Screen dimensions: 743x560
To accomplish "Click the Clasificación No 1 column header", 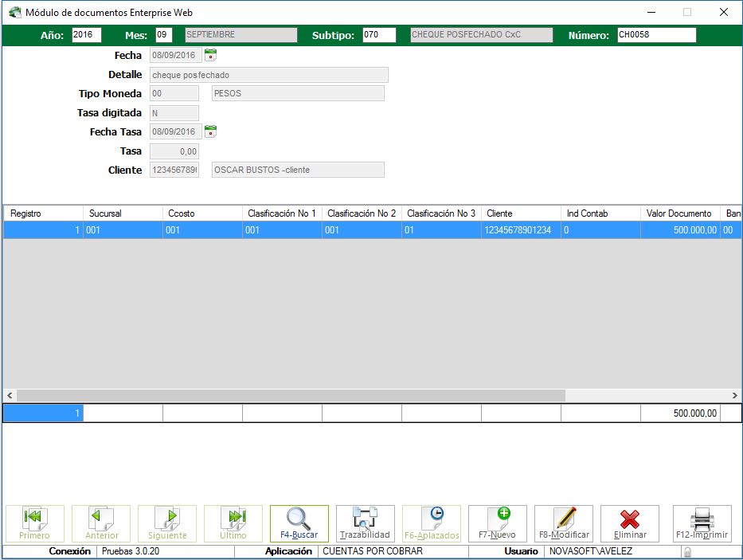I will [283, 213].
